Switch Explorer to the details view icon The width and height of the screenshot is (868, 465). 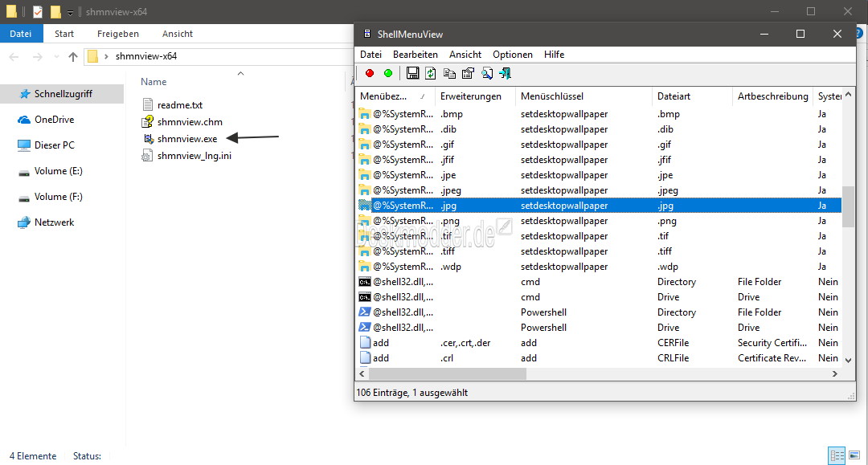click(837, 455)
